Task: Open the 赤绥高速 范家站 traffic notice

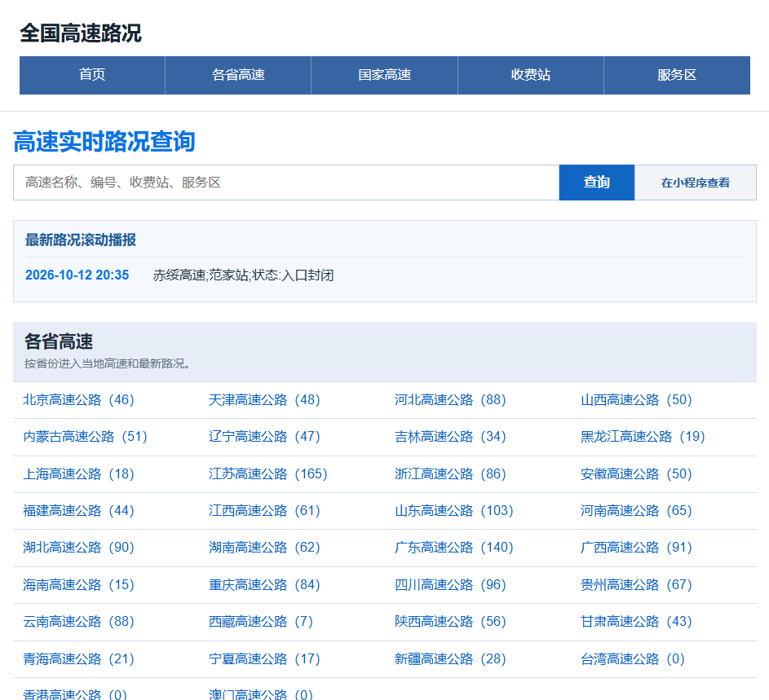Action: click(243, 275)
